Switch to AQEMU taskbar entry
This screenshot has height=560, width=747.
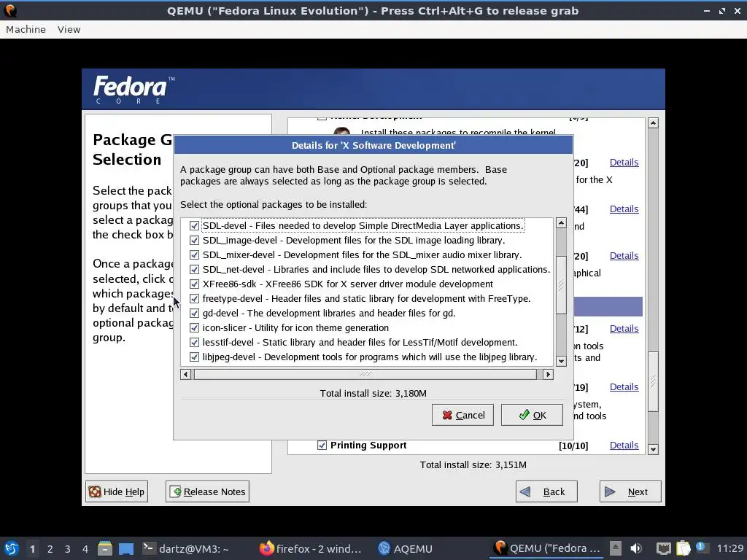(406, 548)
